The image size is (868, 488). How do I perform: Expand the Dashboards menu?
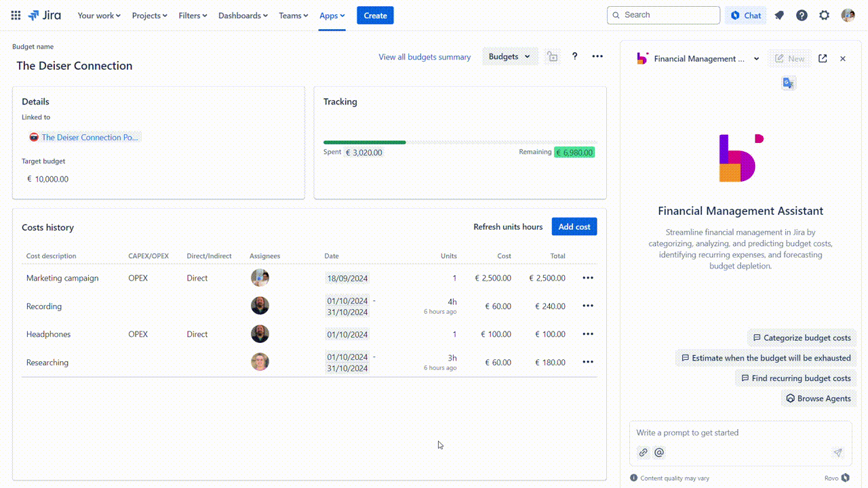click(243, 15)
